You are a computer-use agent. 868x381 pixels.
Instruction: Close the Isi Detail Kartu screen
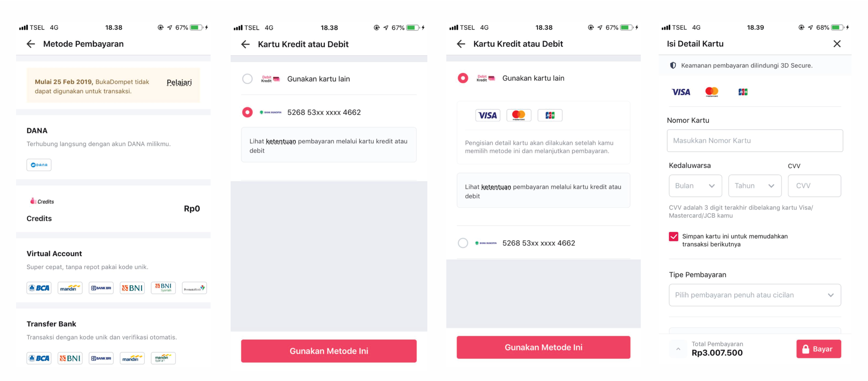(837, 44)
